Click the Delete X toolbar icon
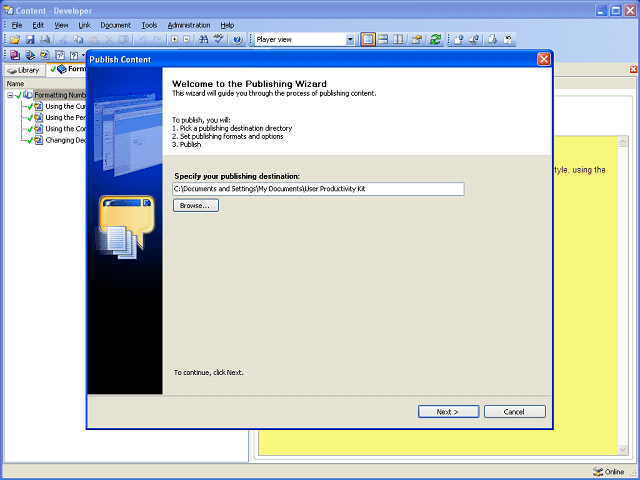Screen dimensions: 640x480 109,40
